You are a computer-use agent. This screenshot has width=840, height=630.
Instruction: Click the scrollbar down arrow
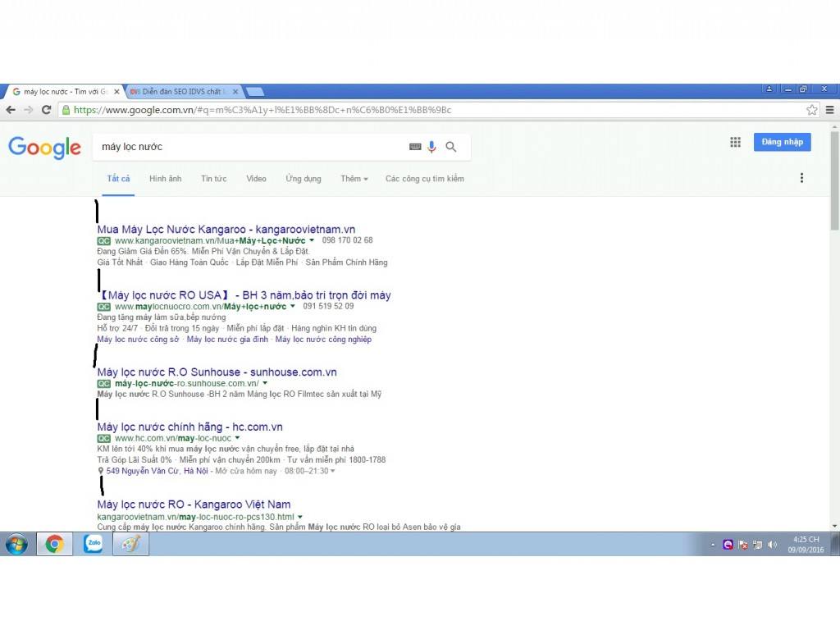click(x=834, y=526)
